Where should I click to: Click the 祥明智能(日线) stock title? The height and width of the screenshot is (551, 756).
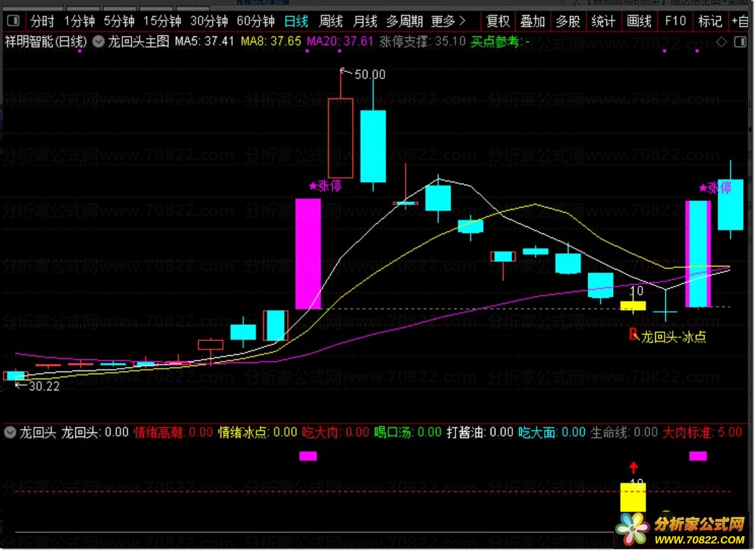[46, 42]
